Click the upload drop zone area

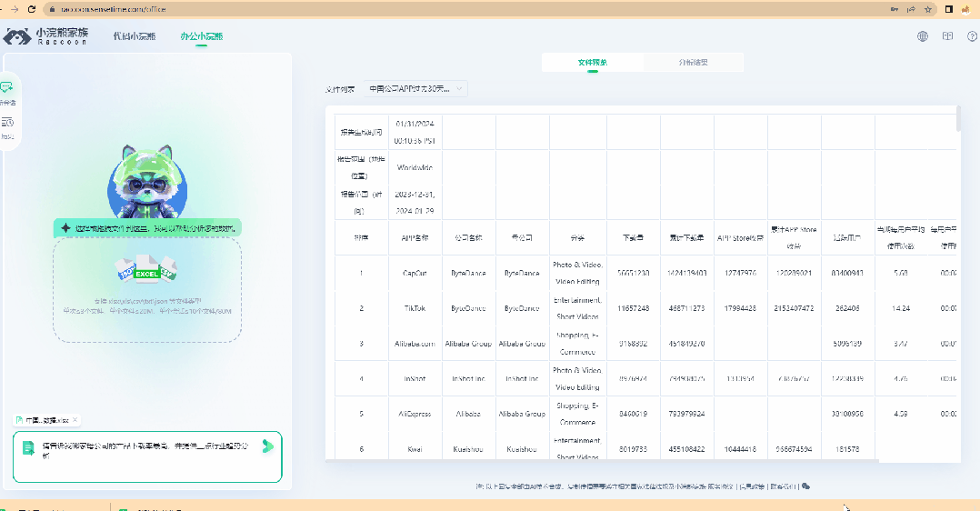147,289
